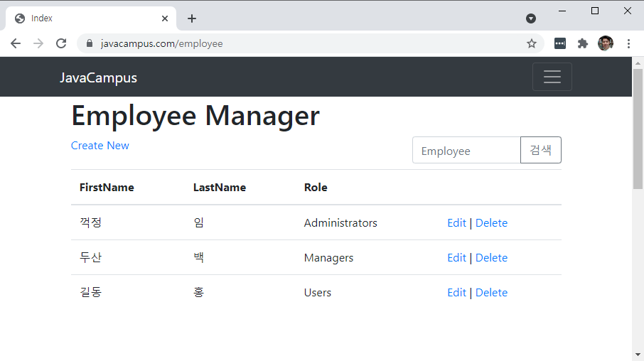Click the page vertical scrollbar
Screen dimensions: 644x361
point(638,128)
